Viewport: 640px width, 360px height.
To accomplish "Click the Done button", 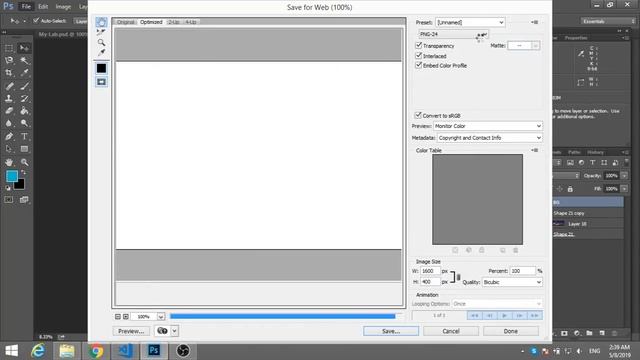I will pos(511,331).
